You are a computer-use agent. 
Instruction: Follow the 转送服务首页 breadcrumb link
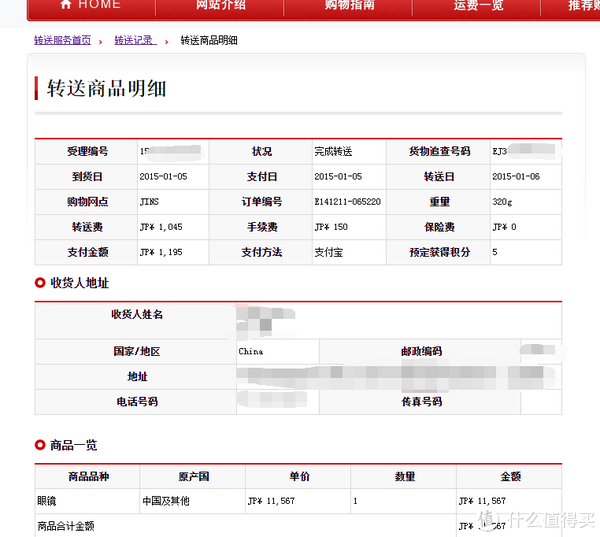(62, 41)
